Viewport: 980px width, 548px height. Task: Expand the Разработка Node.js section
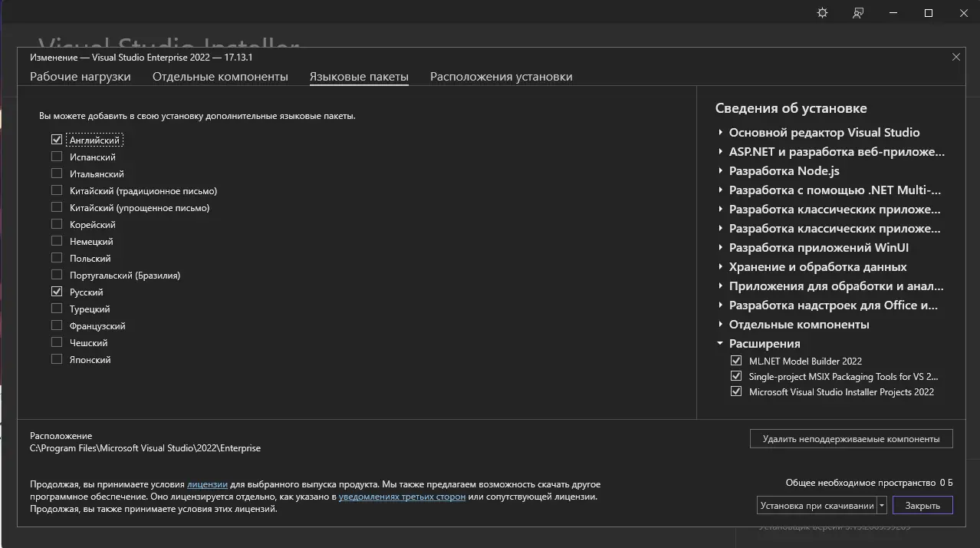(x=721, y=171)
